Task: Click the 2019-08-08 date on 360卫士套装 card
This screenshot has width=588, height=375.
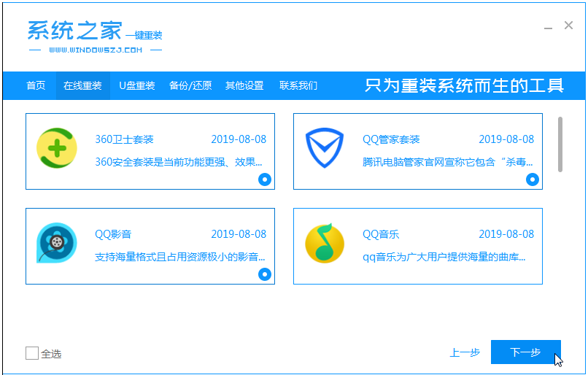Action: coord(239,139)
